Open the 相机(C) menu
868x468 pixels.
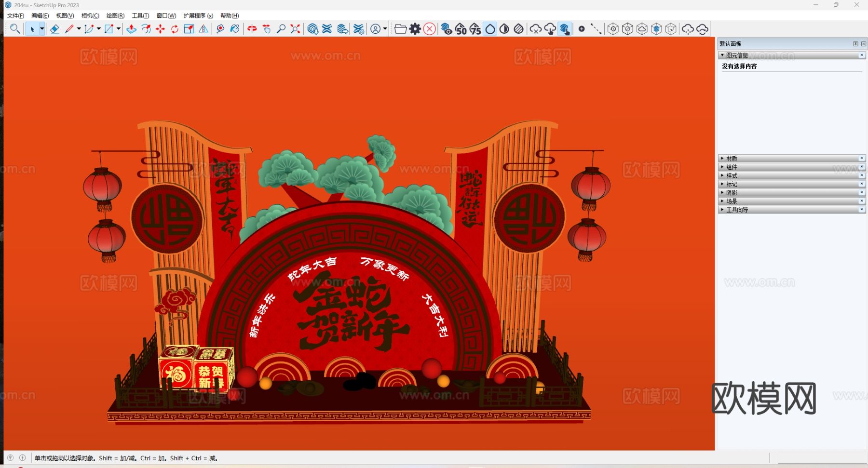point(90,15)
